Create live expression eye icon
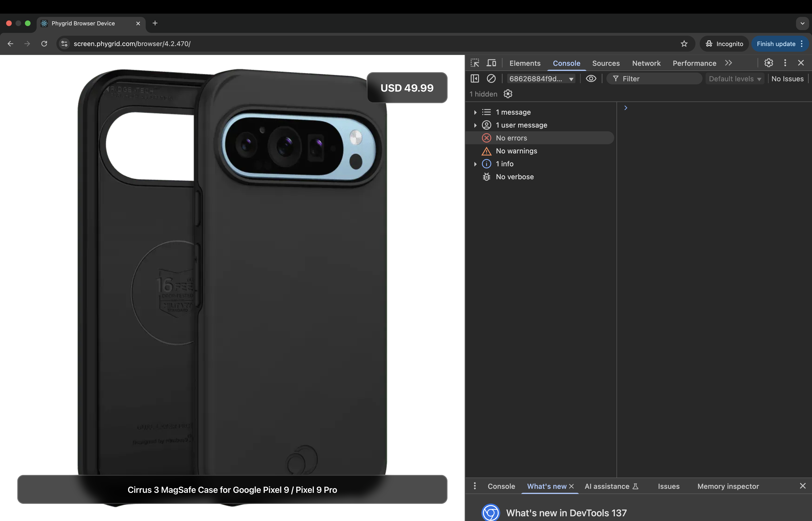 coord(591,78)
